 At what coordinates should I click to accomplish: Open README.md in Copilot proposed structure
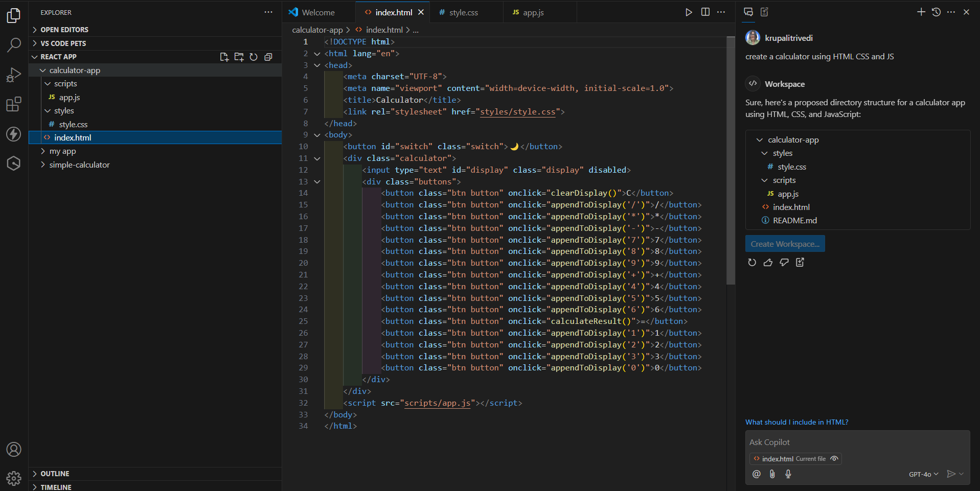(x=794, y=221)
